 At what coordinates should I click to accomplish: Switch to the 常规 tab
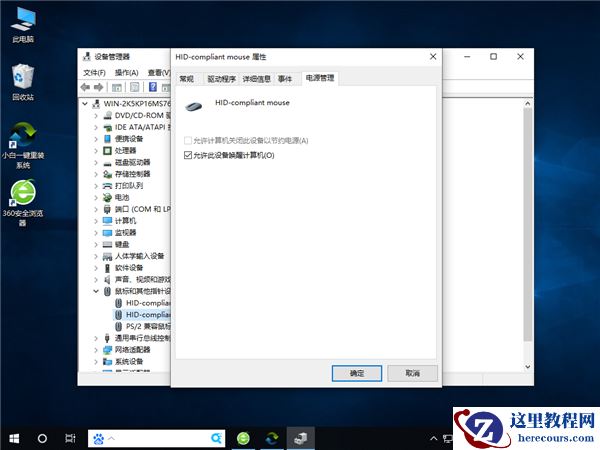click(187, 79)
